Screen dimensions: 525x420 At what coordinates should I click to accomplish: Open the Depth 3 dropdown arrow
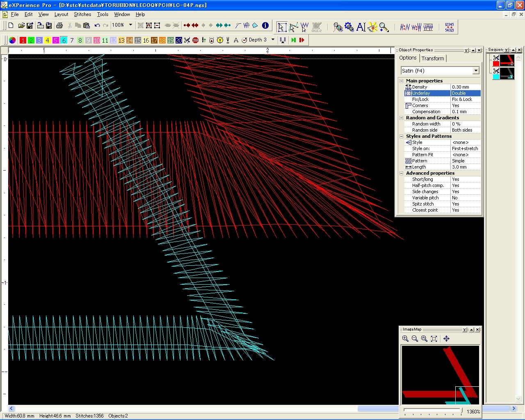(x=273, y=40)
